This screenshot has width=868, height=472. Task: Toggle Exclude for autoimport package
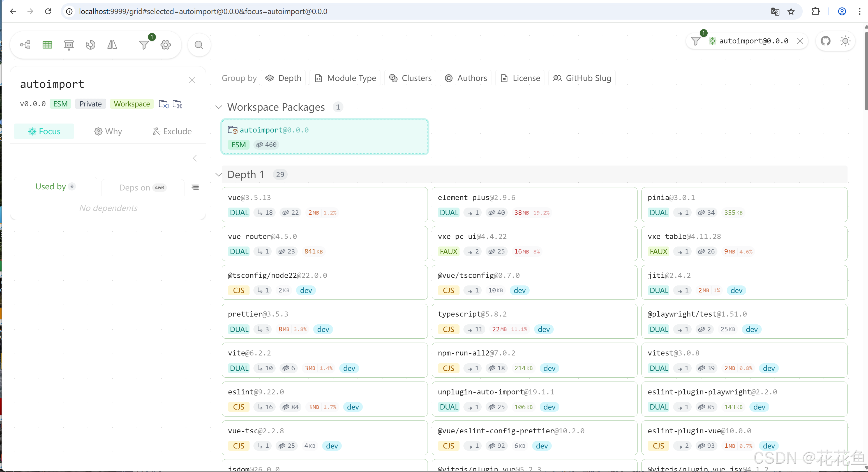[172, 131]
